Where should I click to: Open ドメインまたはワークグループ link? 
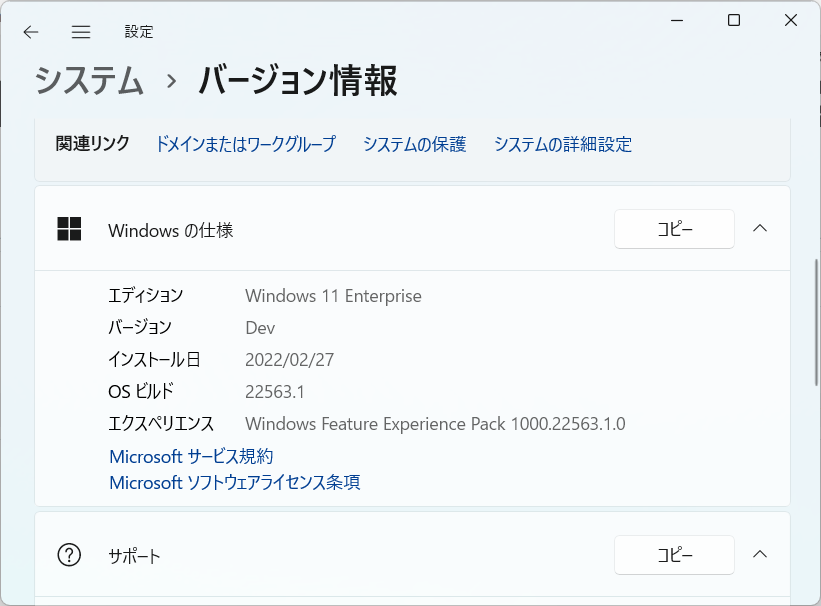[246, 144]
